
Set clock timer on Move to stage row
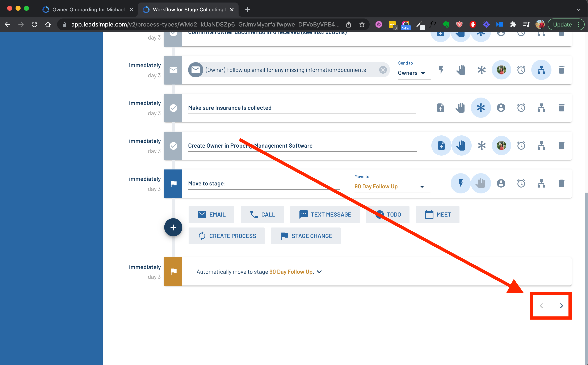tap(521, 183)
